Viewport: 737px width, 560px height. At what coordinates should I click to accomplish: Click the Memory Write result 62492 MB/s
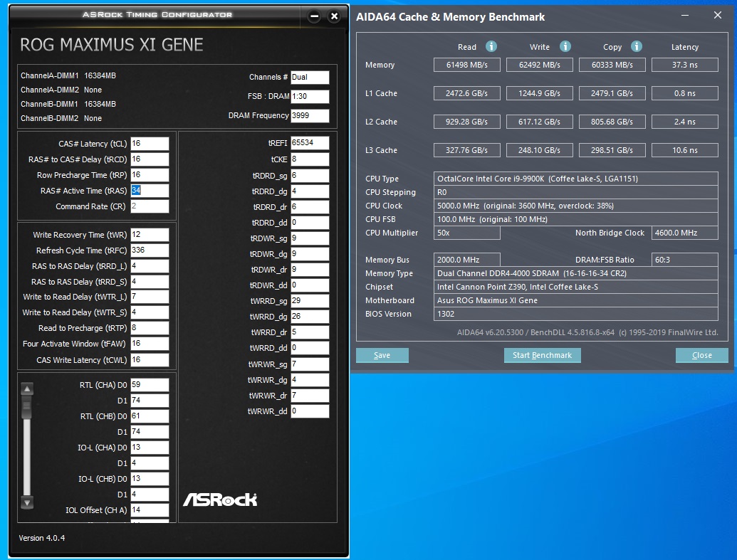[540, 65]
